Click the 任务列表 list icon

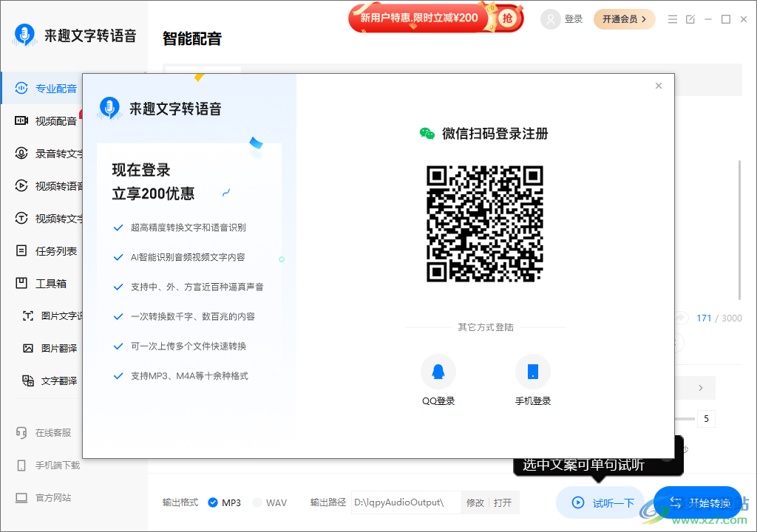coord(21,250)
